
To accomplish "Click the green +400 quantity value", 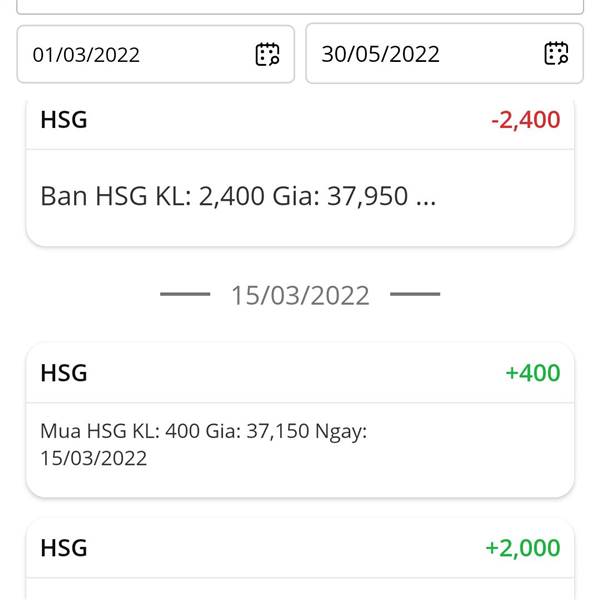I will point(533,373).
